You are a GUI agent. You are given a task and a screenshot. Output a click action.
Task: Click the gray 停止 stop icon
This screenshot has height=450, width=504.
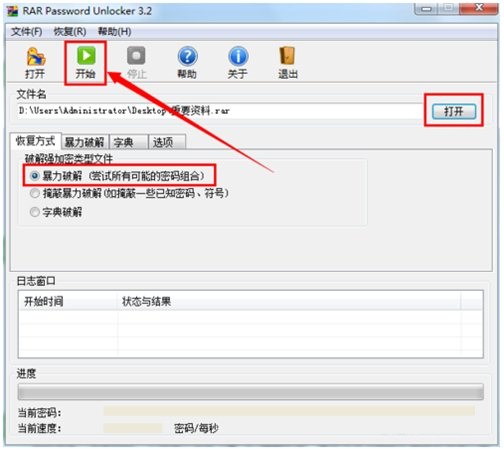click(136, 63)
